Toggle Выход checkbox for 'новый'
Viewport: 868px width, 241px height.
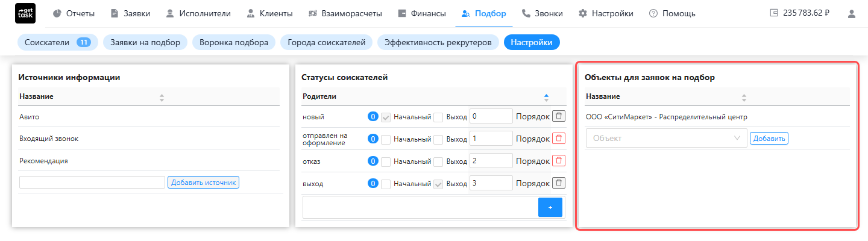click(x=438, y=116)
